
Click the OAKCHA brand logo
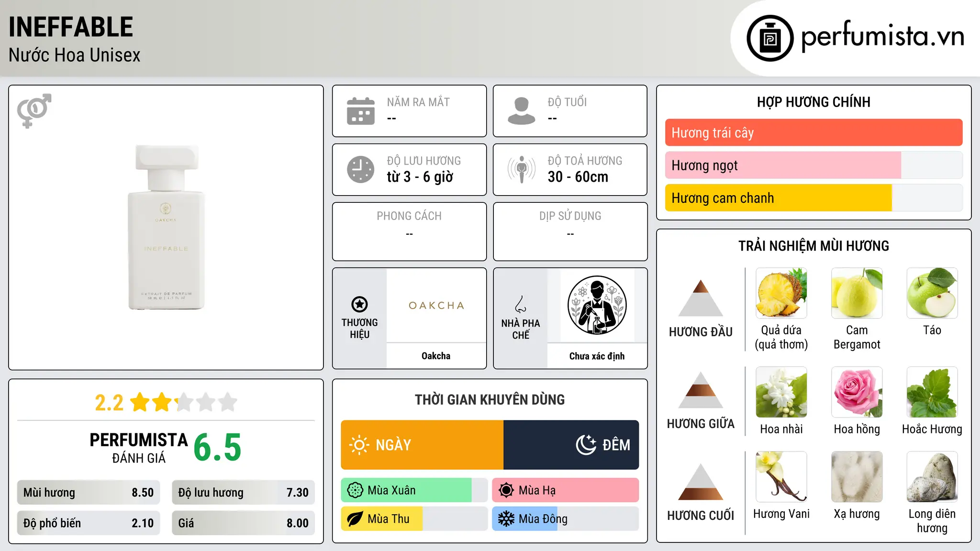pyautogui.click(x=436, y=305)
